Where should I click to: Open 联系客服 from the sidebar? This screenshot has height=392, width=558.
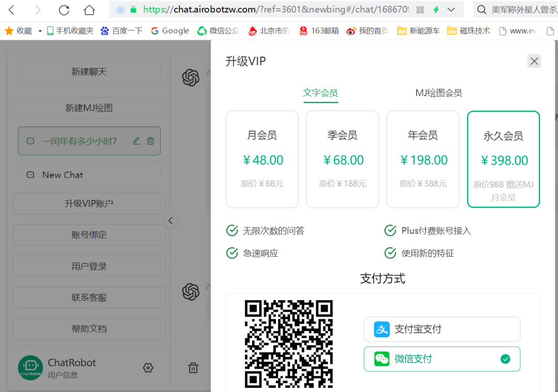point(89,297)
